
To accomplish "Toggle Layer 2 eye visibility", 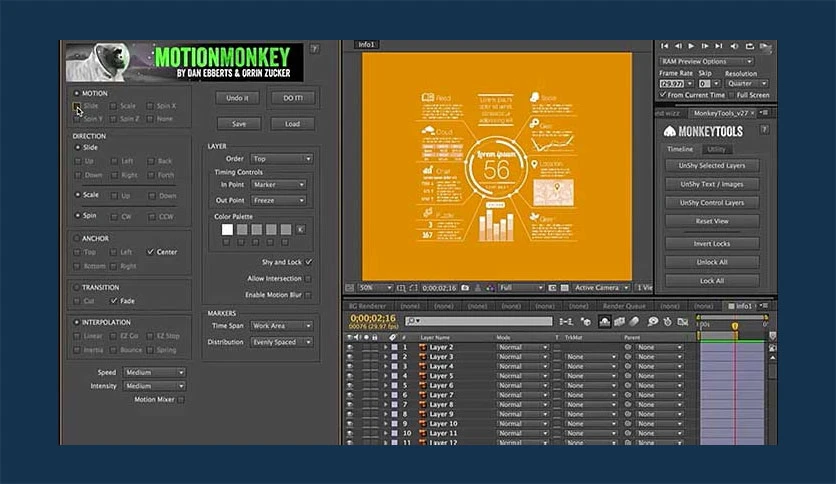I will pyautogui.click(x=350, y=347).
